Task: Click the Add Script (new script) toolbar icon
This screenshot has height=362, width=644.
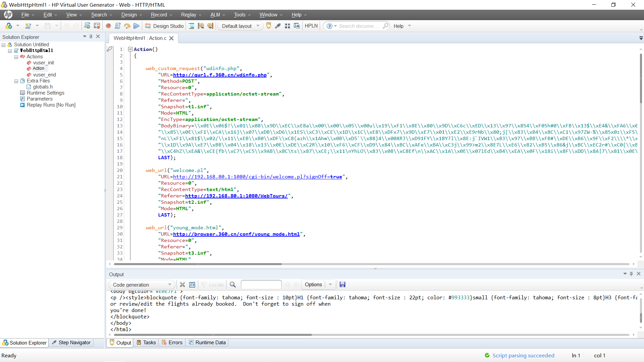Action: coord(28,26)
